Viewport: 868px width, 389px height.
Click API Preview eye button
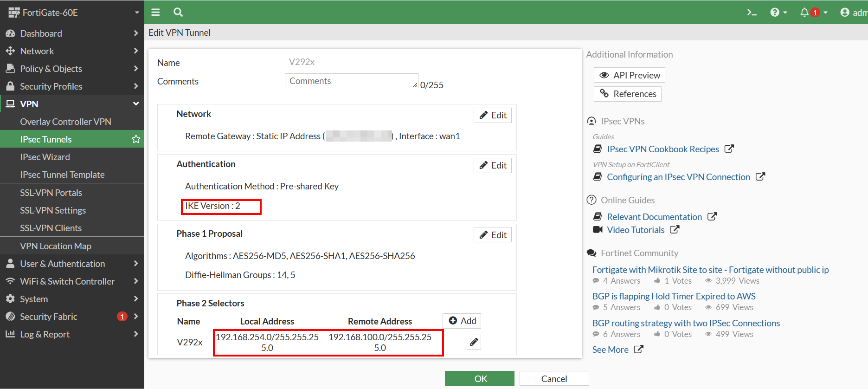[630, 75]
